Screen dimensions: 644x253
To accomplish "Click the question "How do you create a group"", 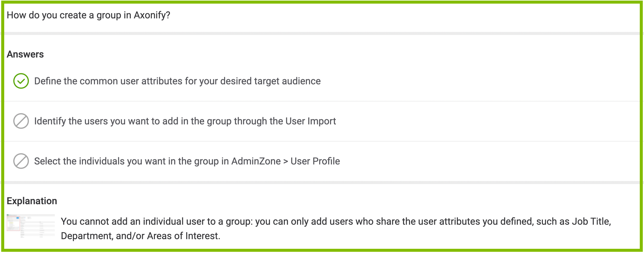I will tap(88, 15).
